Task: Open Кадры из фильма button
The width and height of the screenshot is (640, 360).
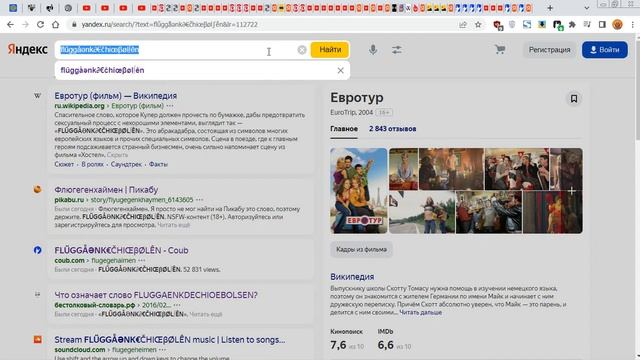Action: click(x=361, y=249)
